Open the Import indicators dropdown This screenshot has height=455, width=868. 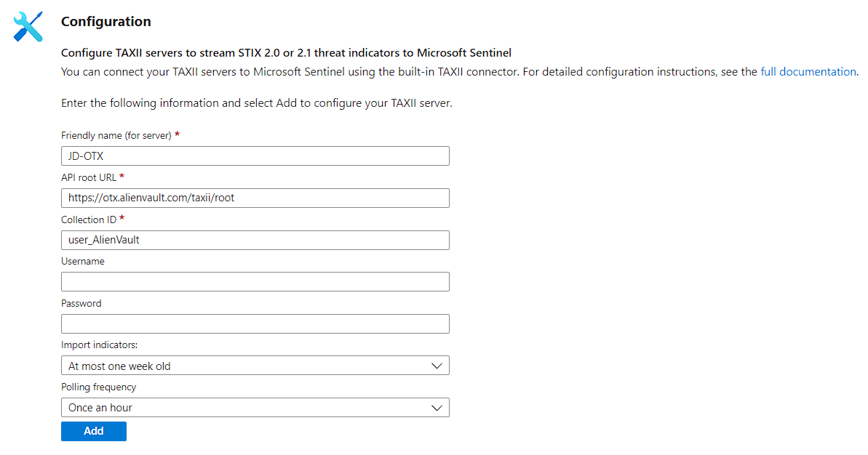[255, 365]
